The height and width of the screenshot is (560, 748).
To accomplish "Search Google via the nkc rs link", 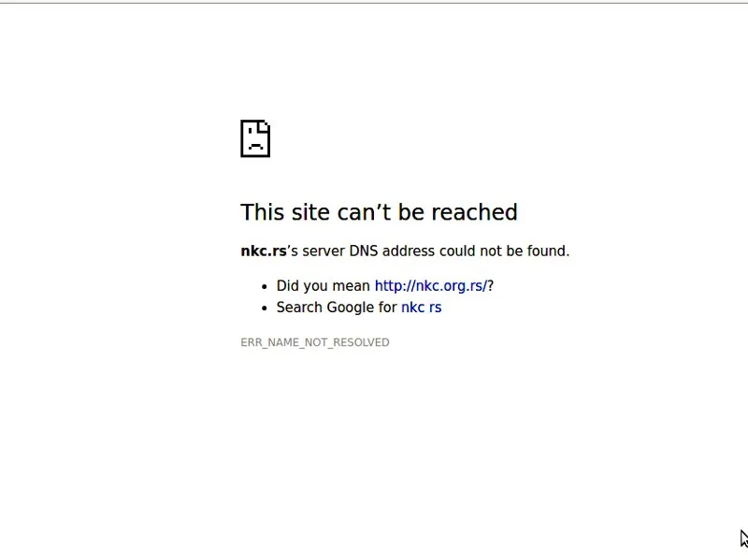I will tap(422, 308).
